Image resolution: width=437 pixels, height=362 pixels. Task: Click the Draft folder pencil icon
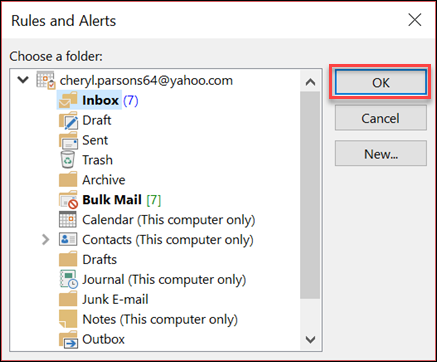[68, 120]
